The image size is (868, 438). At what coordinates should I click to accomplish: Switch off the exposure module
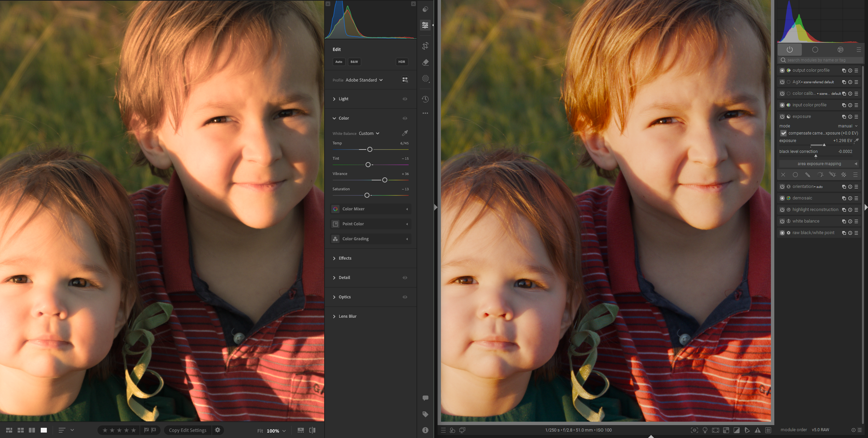click(782, 117)
